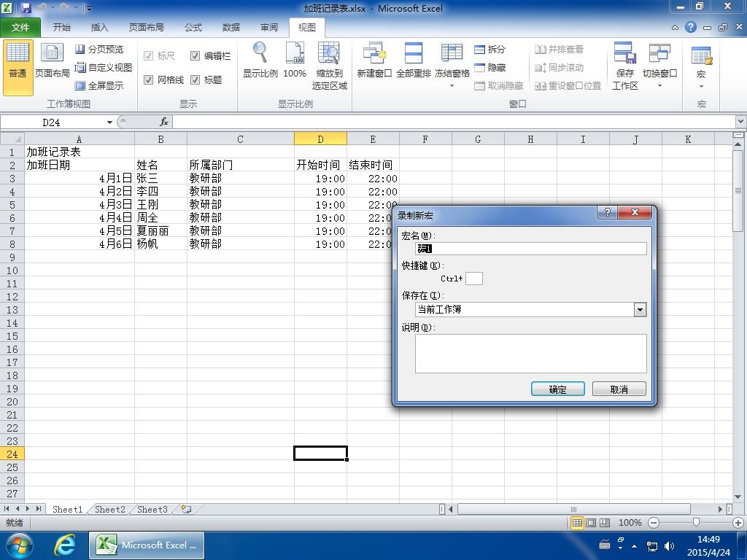The height and width of the screenshot is (560, 747).
Task: Toggle the 网格线 gridlines checkbox
Action: click(x=148, y=79)
